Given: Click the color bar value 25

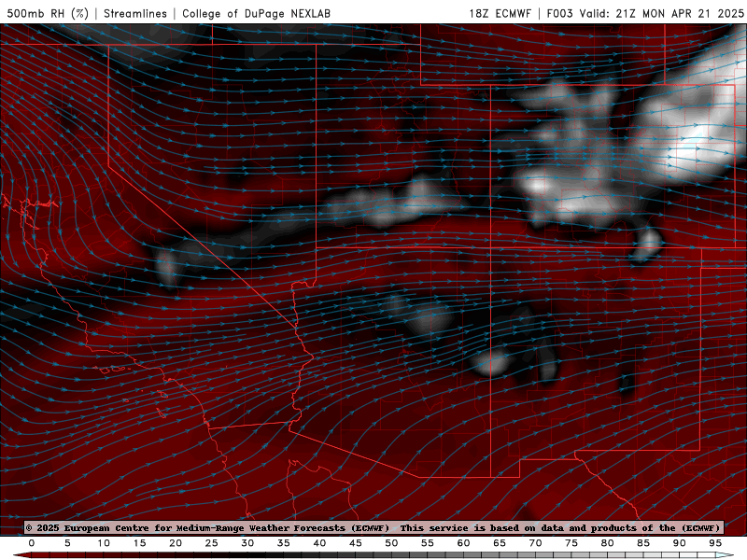Looking at the screenshot, I should click(212, 543).
